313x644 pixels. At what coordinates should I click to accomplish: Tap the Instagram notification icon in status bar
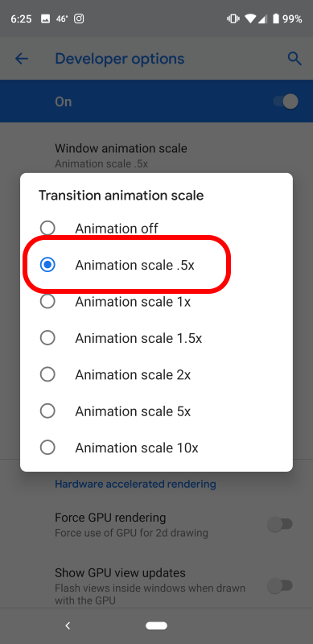[x=79, y=19]
